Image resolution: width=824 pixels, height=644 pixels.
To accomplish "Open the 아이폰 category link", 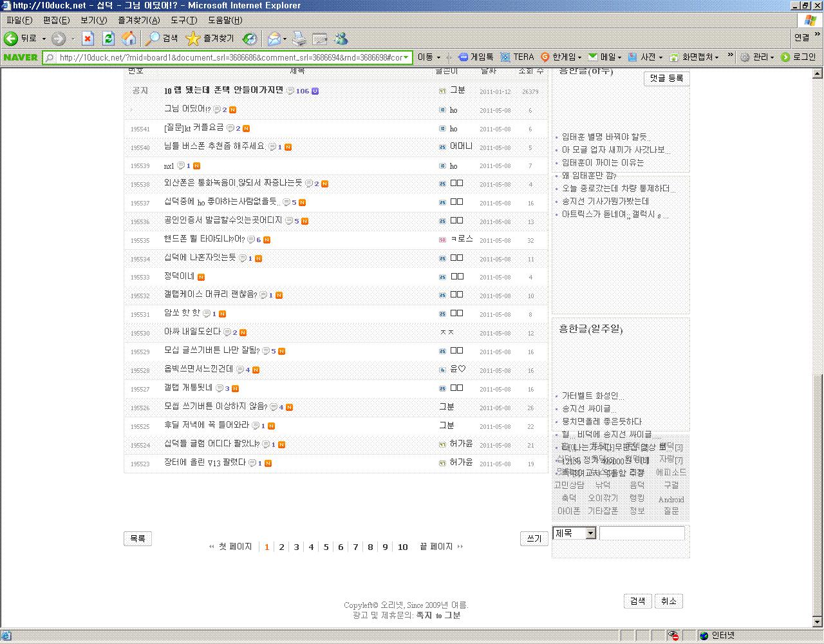I will (x=569, y=511).
